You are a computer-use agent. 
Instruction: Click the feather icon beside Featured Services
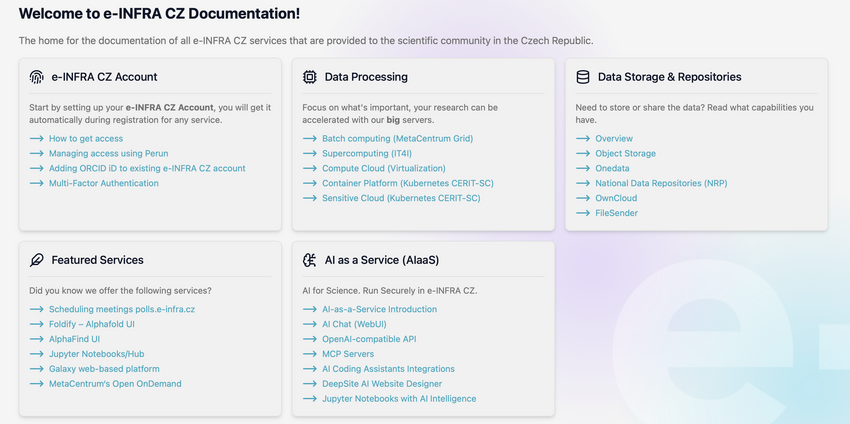36,260
